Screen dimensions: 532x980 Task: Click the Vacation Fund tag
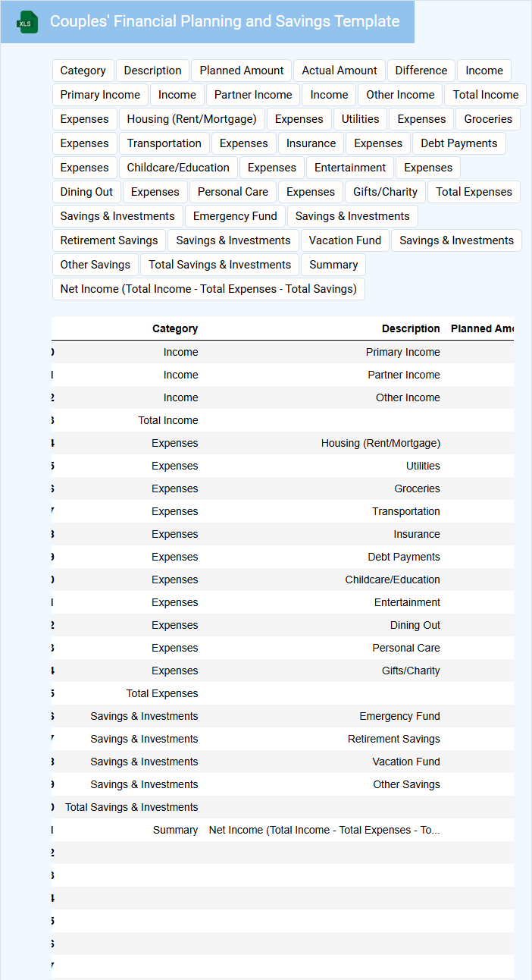coord(345,240)
